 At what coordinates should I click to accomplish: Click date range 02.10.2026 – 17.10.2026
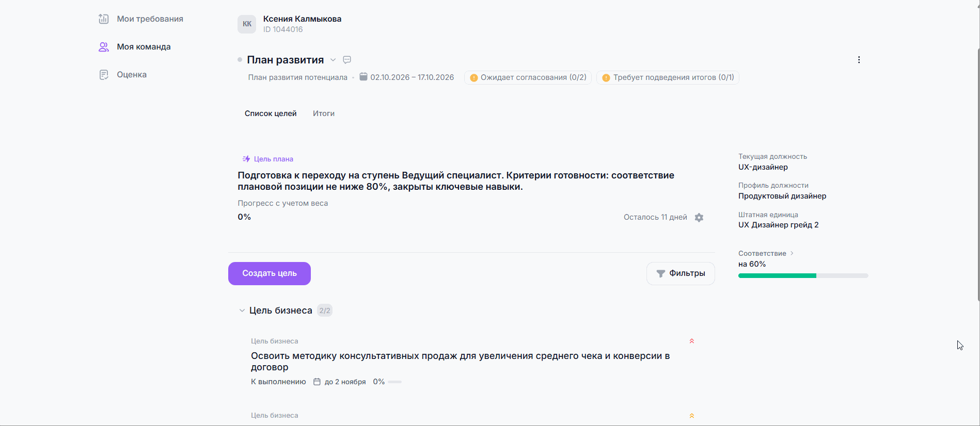point(412,77)
